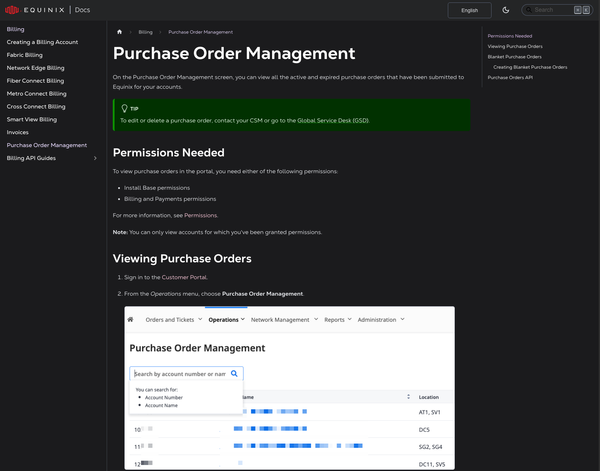Open Smart View Billing page
The image size is (600, 471).
pos(32,119)
